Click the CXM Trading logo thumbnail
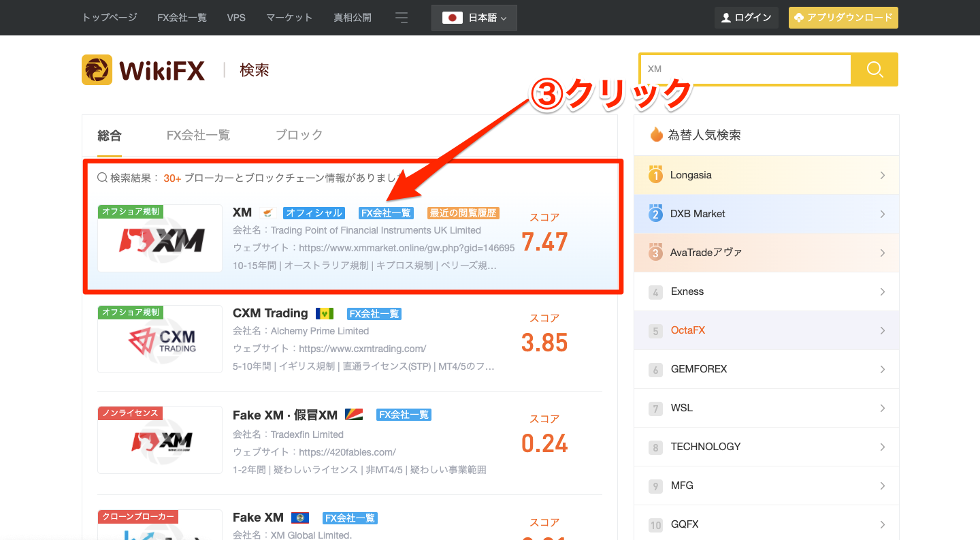The height and width of the screenshot is (540, 980). coord(160,339)
